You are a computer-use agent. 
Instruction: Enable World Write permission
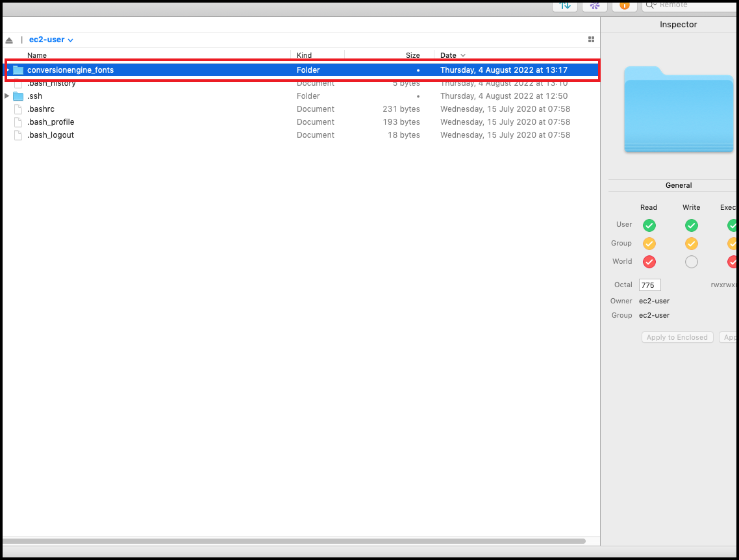point(692,262)
